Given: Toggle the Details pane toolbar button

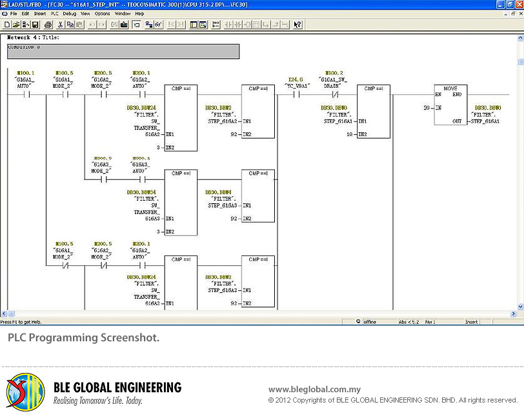Looking at the screenshot, I should [203, 25].
